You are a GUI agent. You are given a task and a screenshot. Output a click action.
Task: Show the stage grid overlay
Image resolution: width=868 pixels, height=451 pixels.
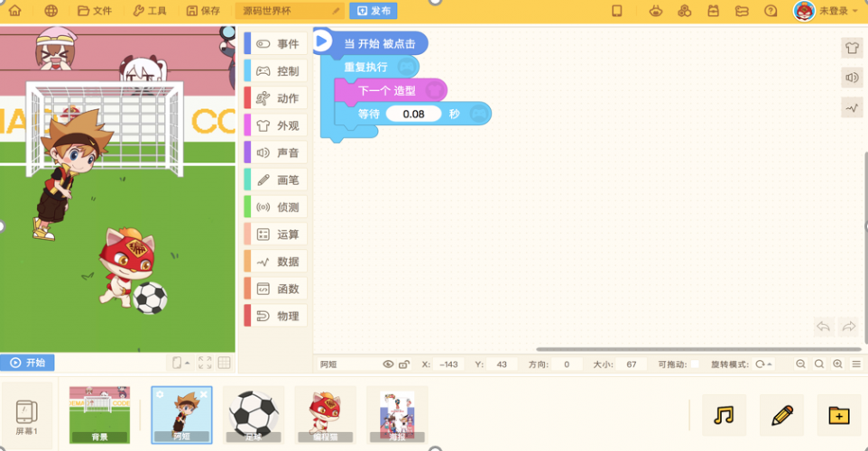[224, 363]
